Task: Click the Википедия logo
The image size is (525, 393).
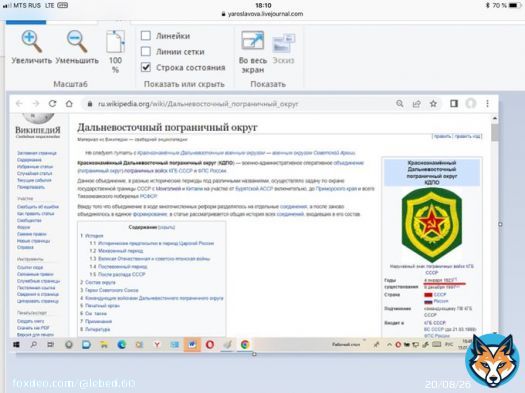Action: pos(38,126)
